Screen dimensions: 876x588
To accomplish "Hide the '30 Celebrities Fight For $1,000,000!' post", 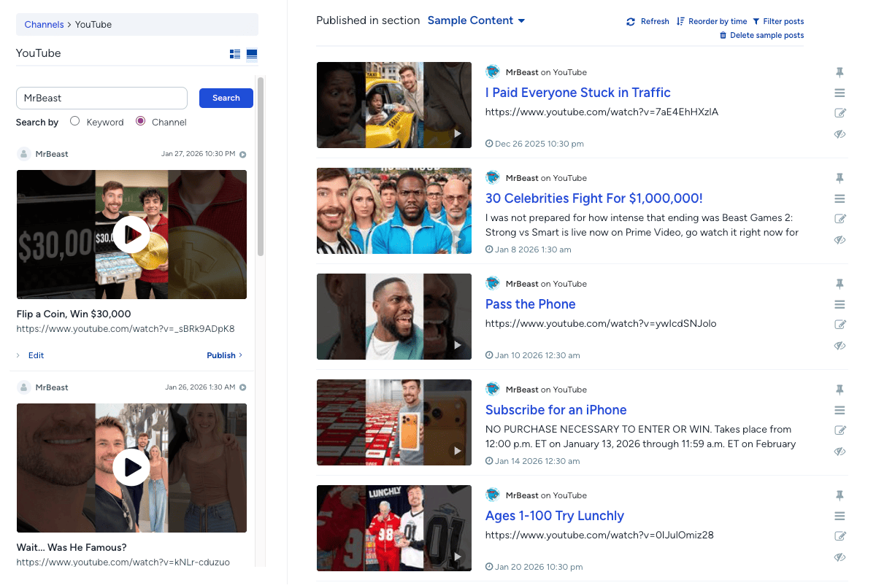I will [x=839, y=240].
